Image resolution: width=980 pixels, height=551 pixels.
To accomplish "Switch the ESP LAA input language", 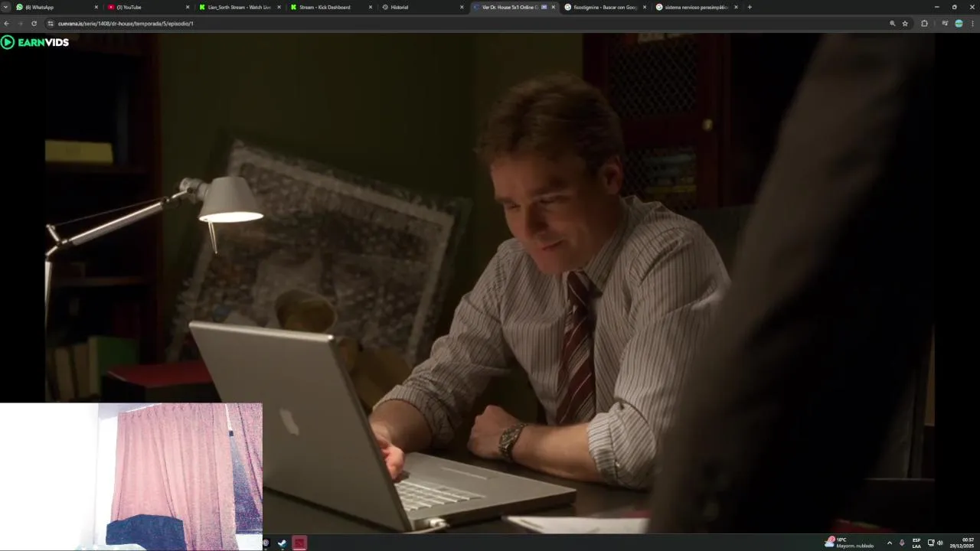I will point(916,543).
